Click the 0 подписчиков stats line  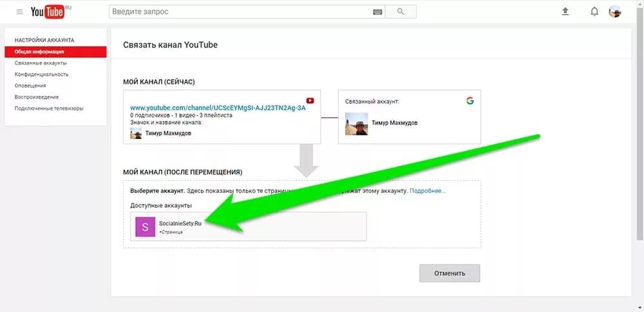(181, 115)
